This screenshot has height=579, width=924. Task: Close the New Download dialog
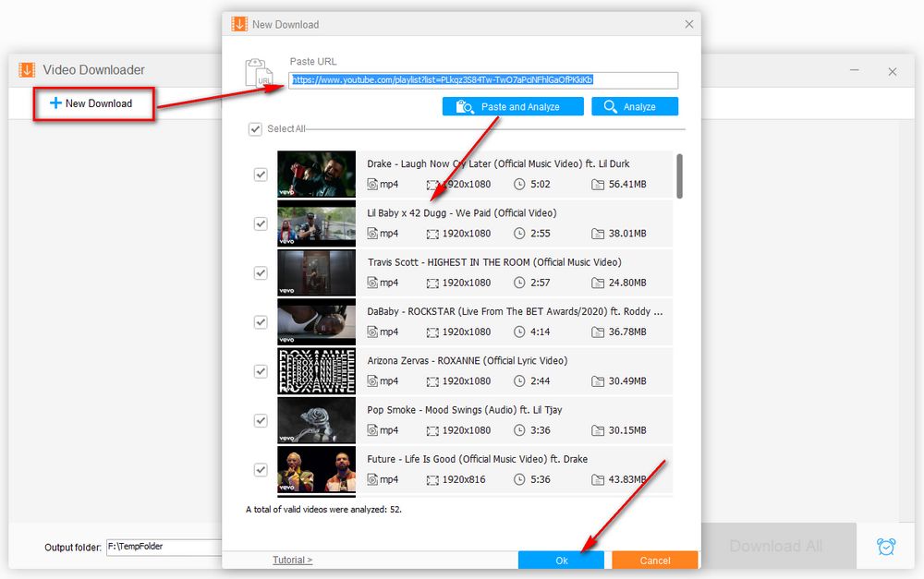[x=689, y=24]
